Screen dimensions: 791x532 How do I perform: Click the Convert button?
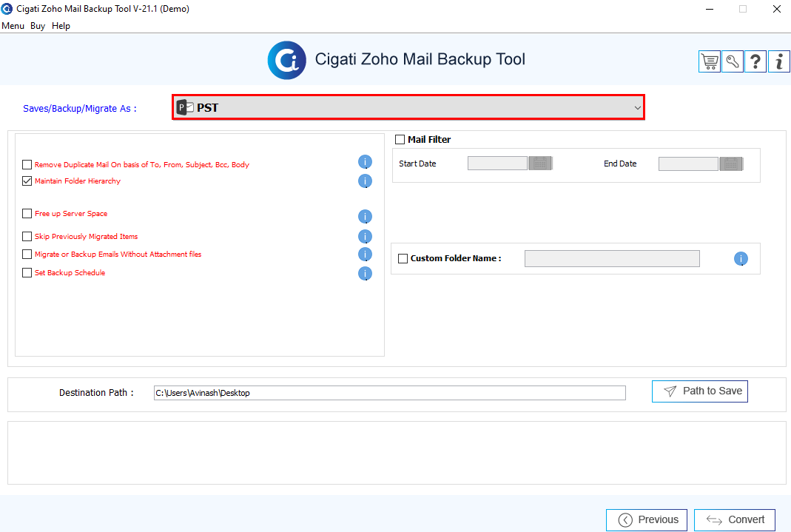[735, 520]
